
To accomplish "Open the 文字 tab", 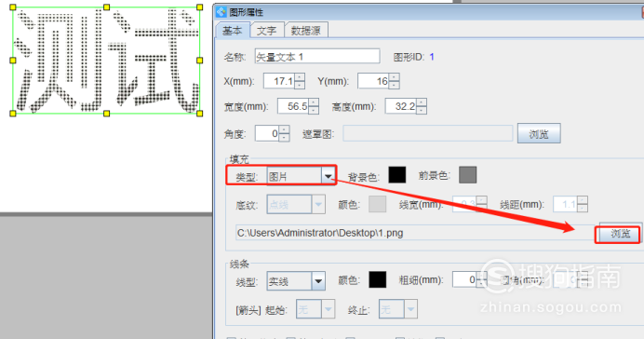I will pyautogui.click(x=266, y=31).
